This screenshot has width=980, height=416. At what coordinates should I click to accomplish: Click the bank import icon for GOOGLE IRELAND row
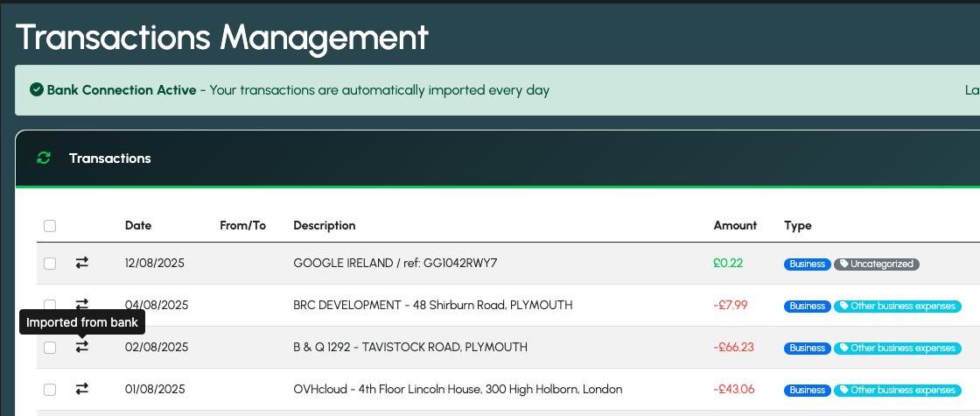point(82,263)
